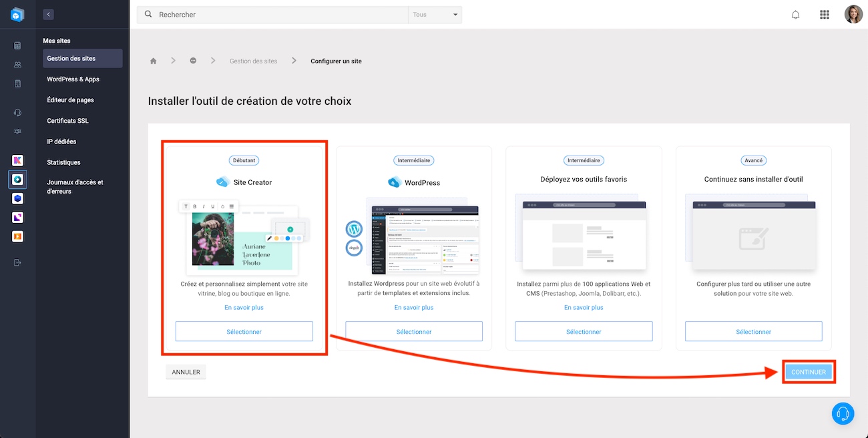Go to home via breadcrumb house icon
This screenshot has height=438, width=868.
coord(153,61)
